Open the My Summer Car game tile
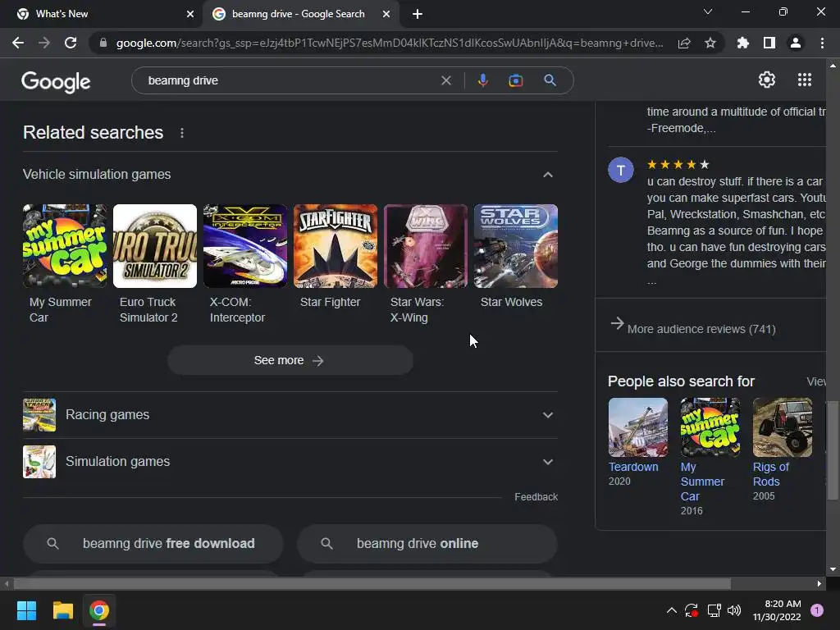The width and height of the screenshot is (840, 630). 64,263
